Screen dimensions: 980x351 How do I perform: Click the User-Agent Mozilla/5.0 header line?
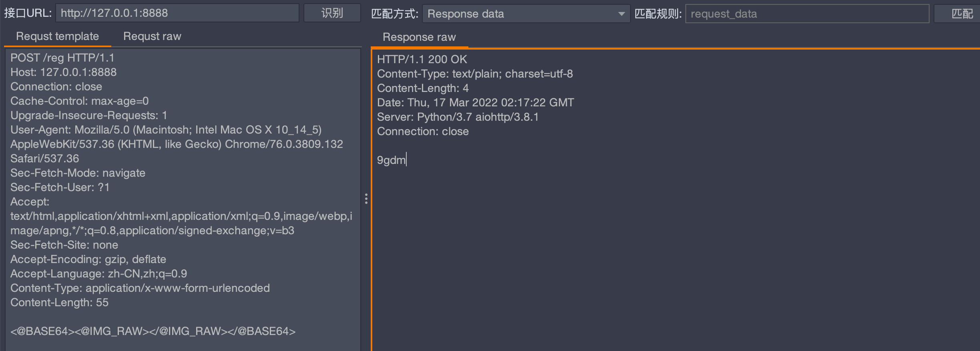[x=166, y=130]
